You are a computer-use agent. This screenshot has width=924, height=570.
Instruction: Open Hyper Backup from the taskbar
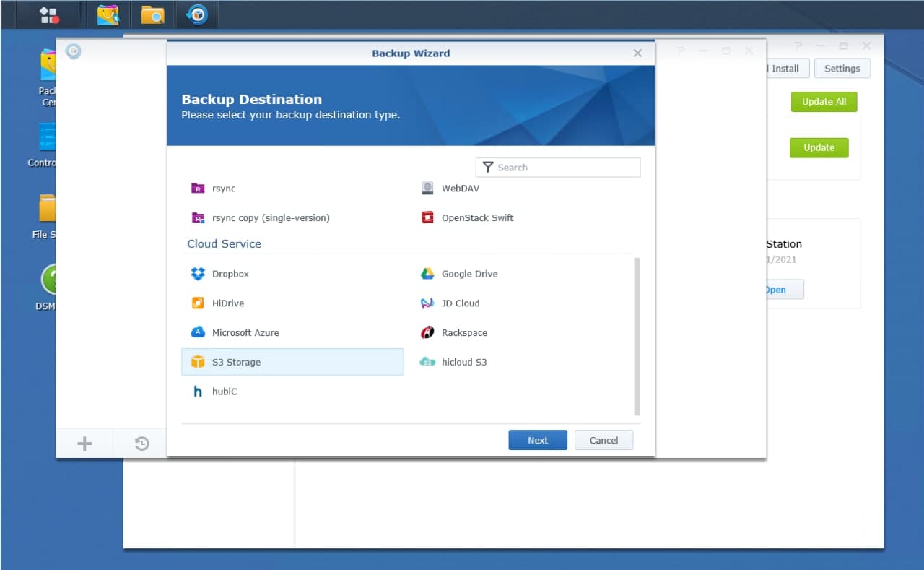click(196, 14)
